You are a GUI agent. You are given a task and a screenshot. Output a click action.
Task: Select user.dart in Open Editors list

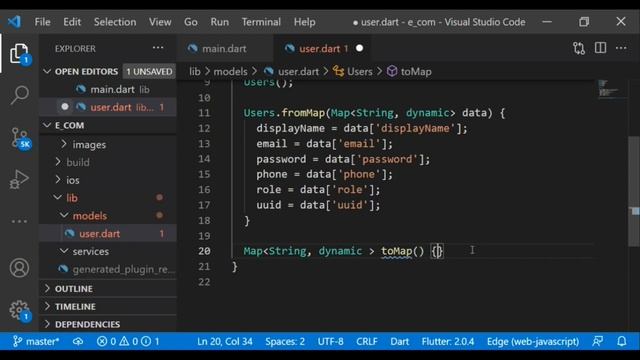108,107
